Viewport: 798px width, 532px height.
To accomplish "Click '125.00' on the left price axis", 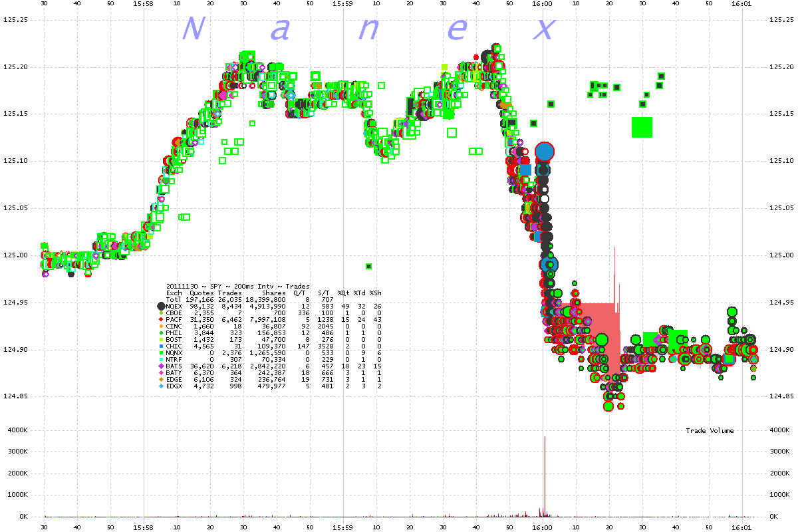I will click(15, 255).
